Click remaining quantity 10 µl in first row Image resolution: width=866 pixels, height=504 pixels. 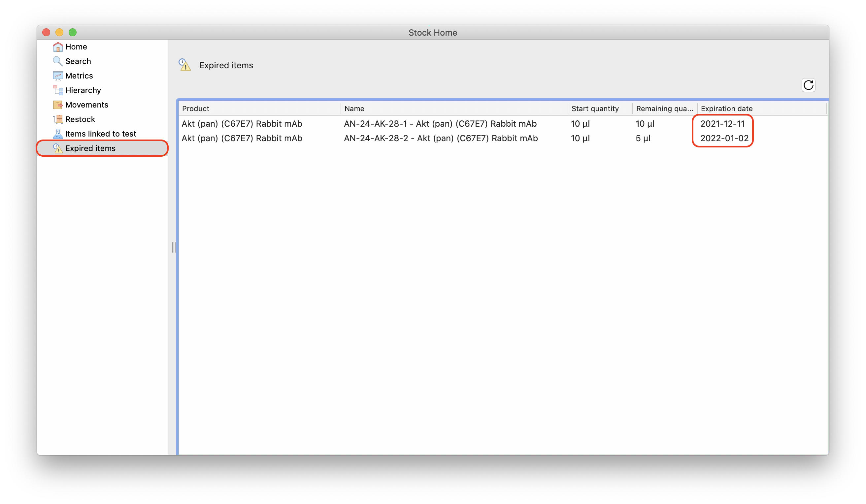[x=645, y=124]
